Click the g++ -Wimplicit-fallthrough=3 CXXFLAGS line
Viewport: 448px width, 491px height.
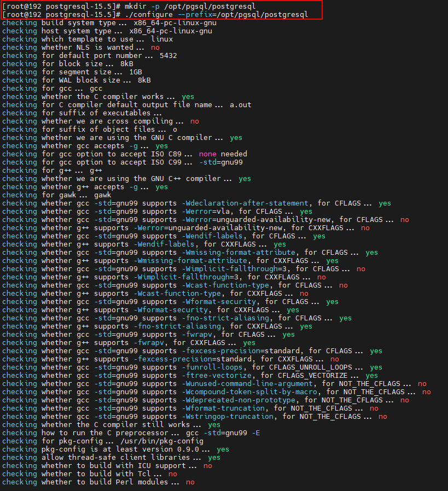[x=164, y=277]
